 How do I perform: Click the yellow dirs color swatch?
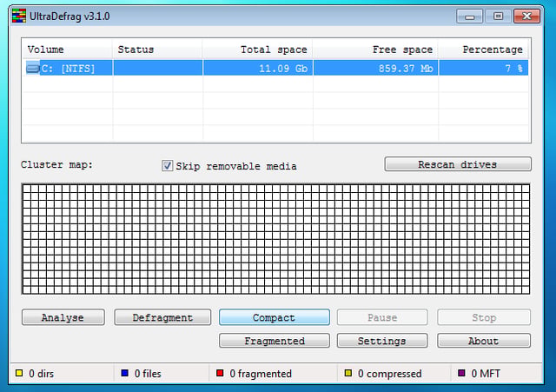(x=19, y=373)
